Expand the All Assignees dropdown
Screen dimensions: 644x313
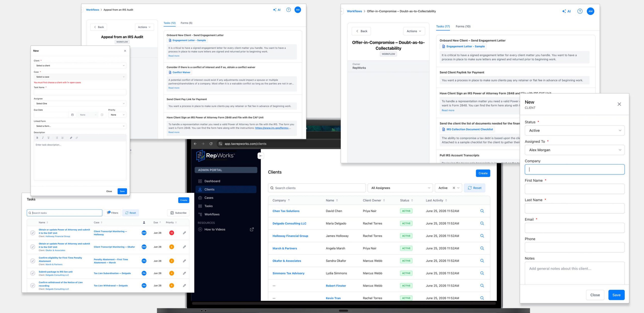[400, 188]
